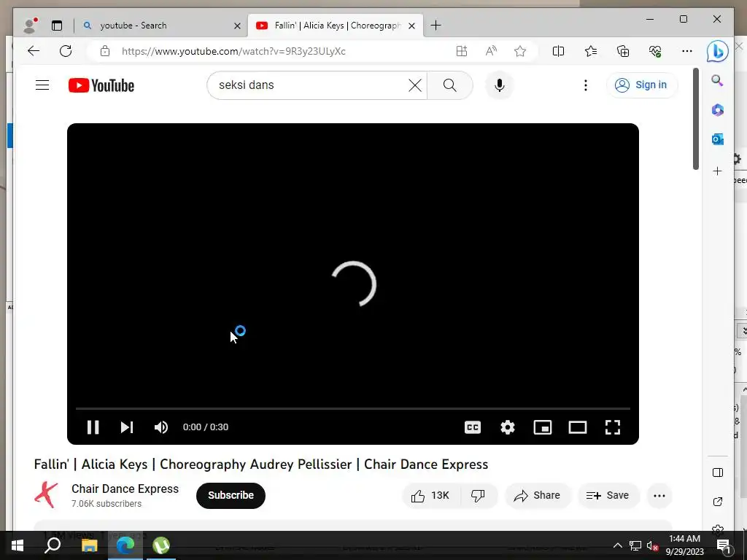
Task: Refresh the current page
Action: click(x=66, y=51)
